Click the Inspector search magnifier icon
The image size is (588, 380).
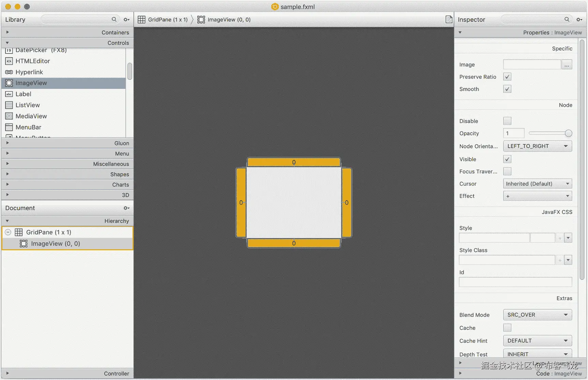pyautogui.click(x=567, y=19)
